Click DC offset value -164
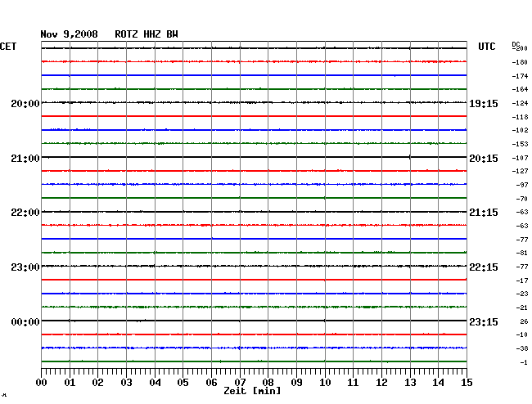Image resolution: width=532 pixels, height=404 pixels. (x=520, y=89)
